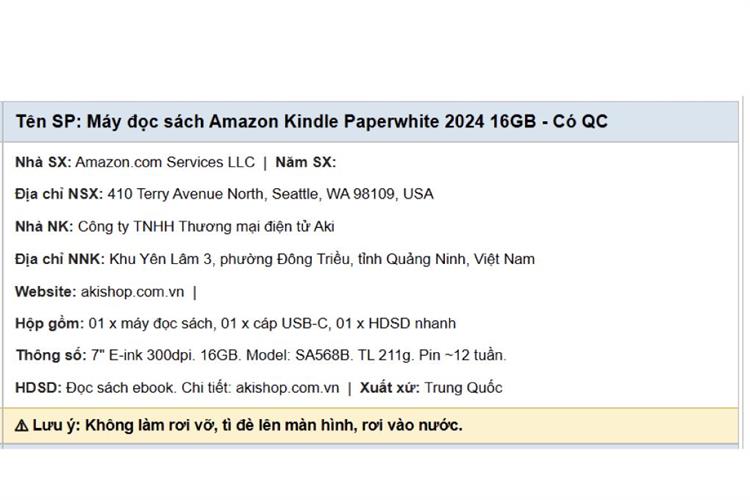The image size is (750, 500).
Task: Click importer name Công ty TNHH Aki
Action: click(x=206, y=226)
